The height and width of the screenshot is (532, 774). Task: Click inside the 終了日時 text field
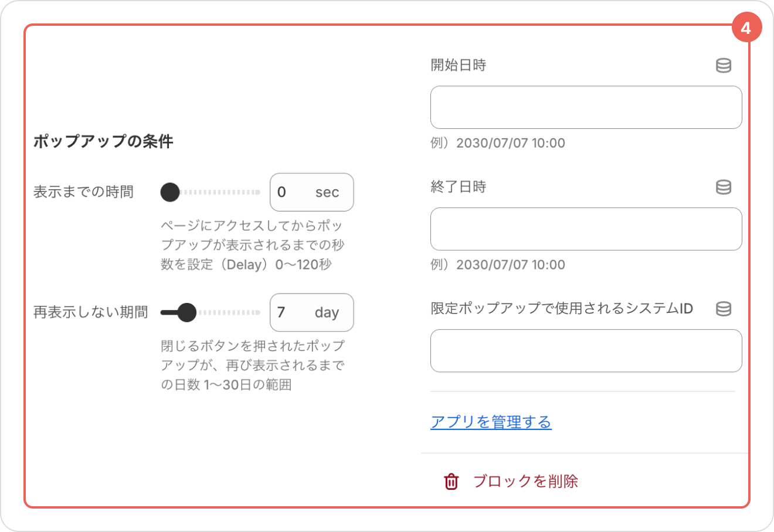[x=586, y=229]
